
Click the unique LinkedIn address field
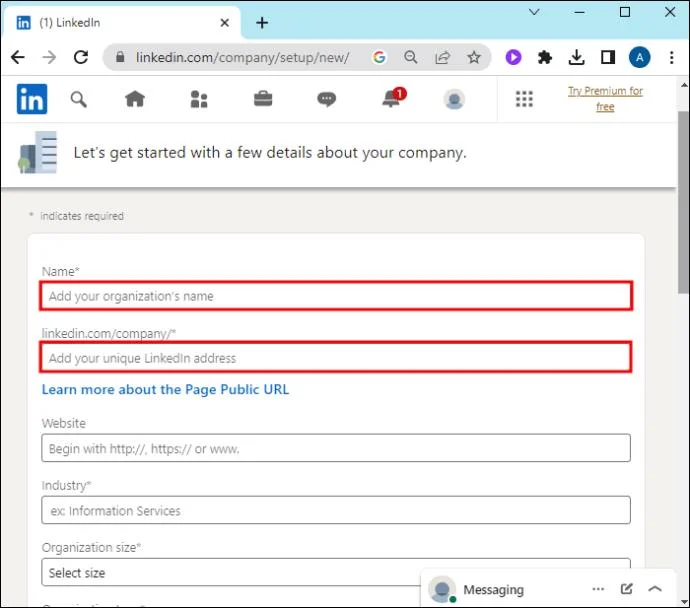336,358
